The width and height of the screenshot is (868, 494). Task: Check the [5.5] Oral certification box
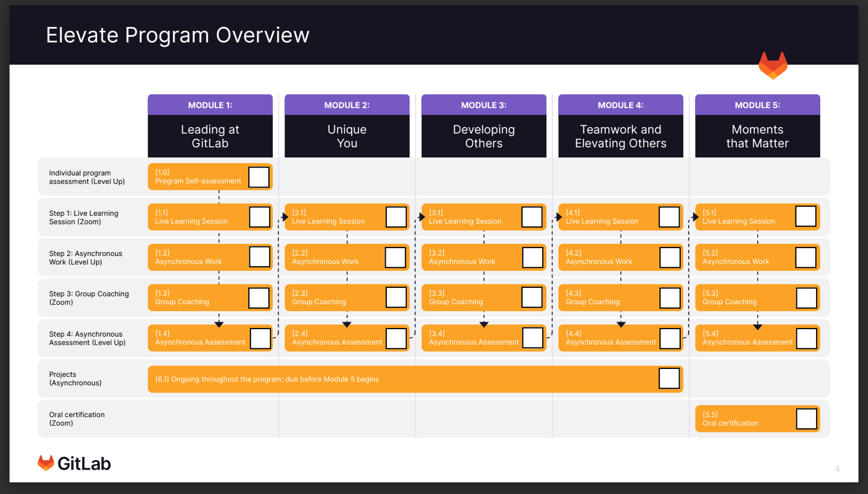click(x=806, y=418)
